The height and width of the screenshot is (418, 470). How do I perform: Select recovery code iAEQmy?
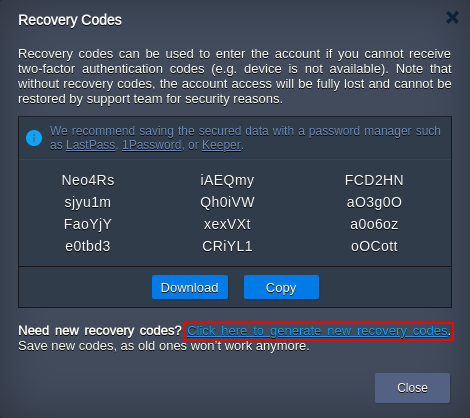click(227, 180)
